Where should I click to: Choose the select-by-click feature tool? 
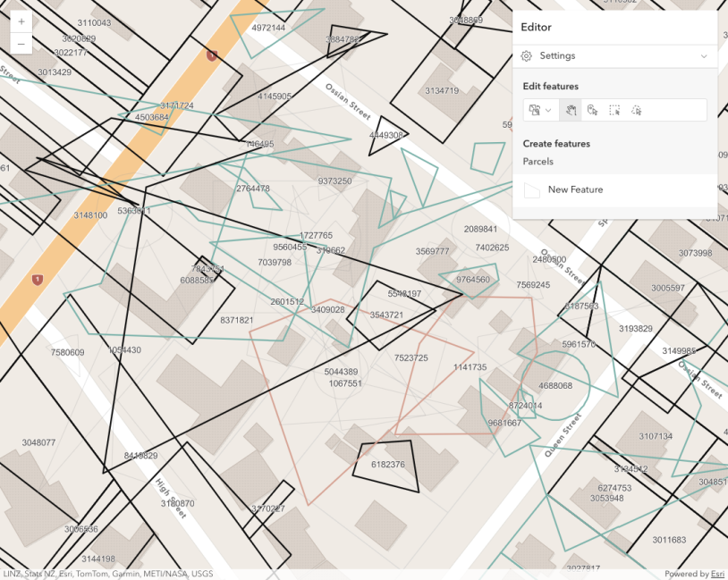pos(592,110)
